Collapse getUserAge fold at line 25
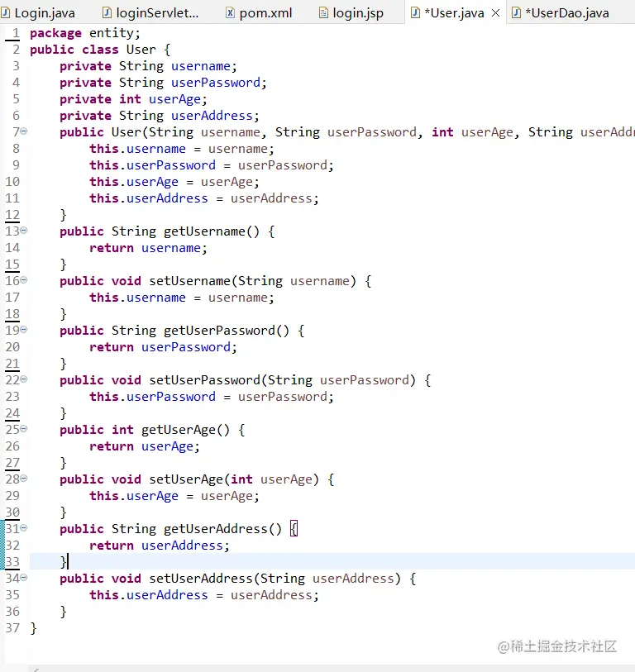Screen dimensions: 635x672 [24, 428]
